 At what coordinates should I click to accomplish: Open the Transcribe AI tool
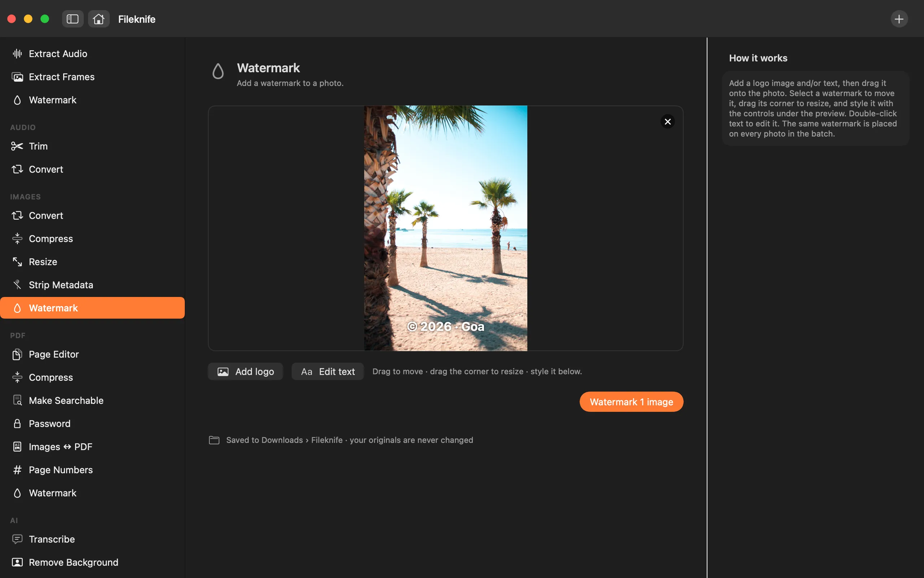point(92,539)
